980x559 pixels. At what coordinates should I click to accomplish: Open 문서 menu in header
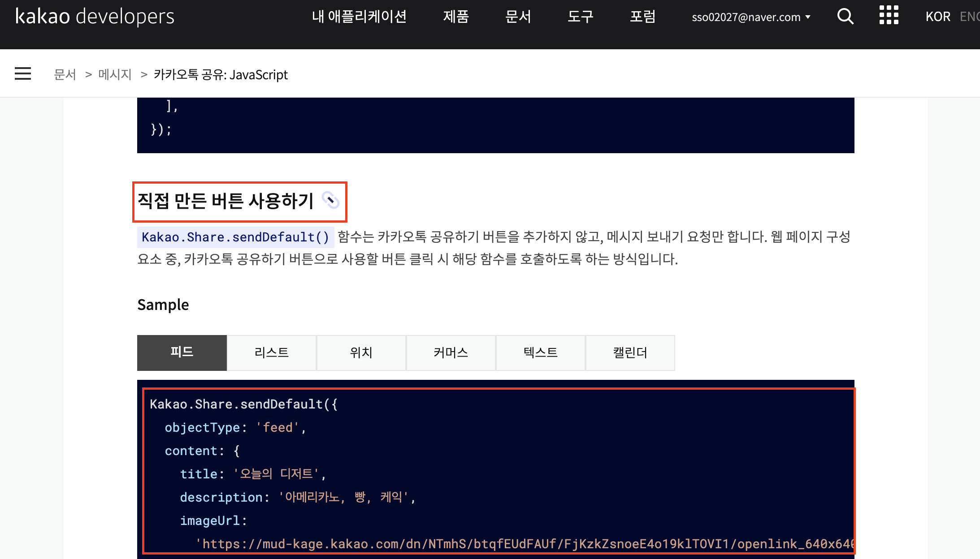coord(518,17)
